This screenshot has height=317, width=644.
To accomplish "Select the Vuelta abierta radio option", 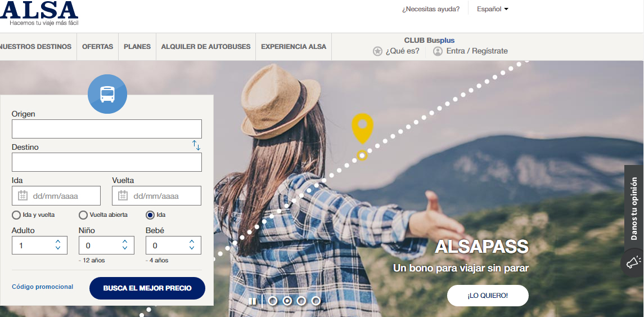I will point(83,215).
